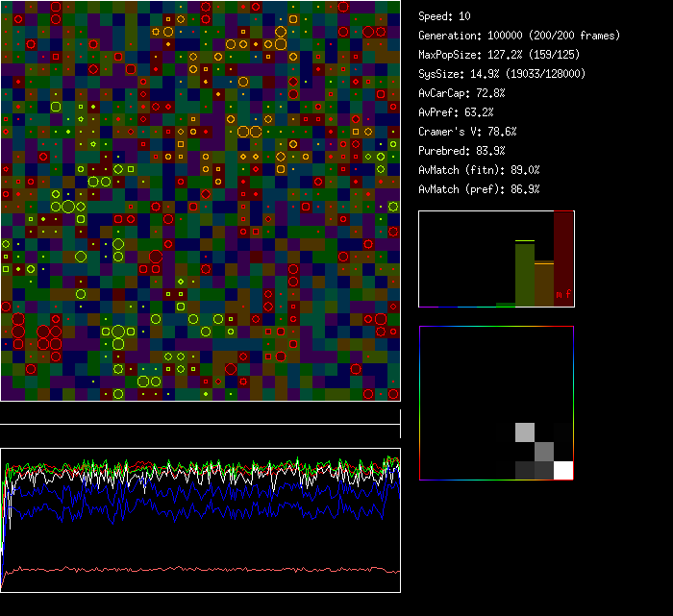Click the Cramer's V statistic
The width and height of the screenshot is (673, 616).
pos(467,132)
